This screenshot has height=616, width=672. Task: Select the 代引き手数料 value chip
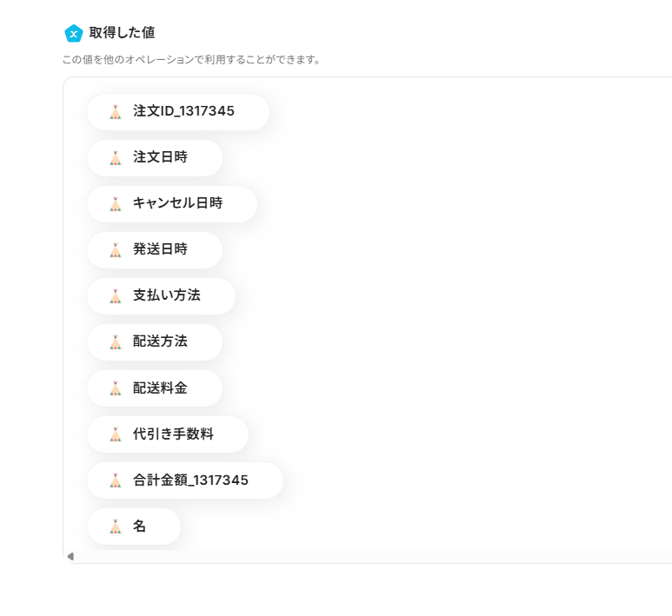pyautogui.click(x=173, y=434)
